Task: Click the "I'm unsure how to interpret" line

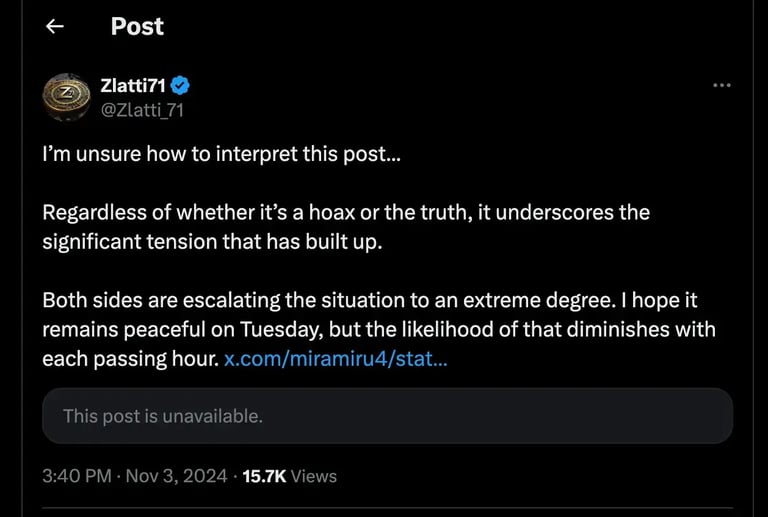Action: (219, 157)
